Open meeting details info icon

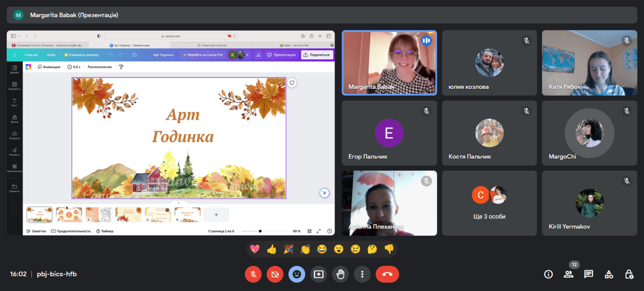(x=548, y=274)
